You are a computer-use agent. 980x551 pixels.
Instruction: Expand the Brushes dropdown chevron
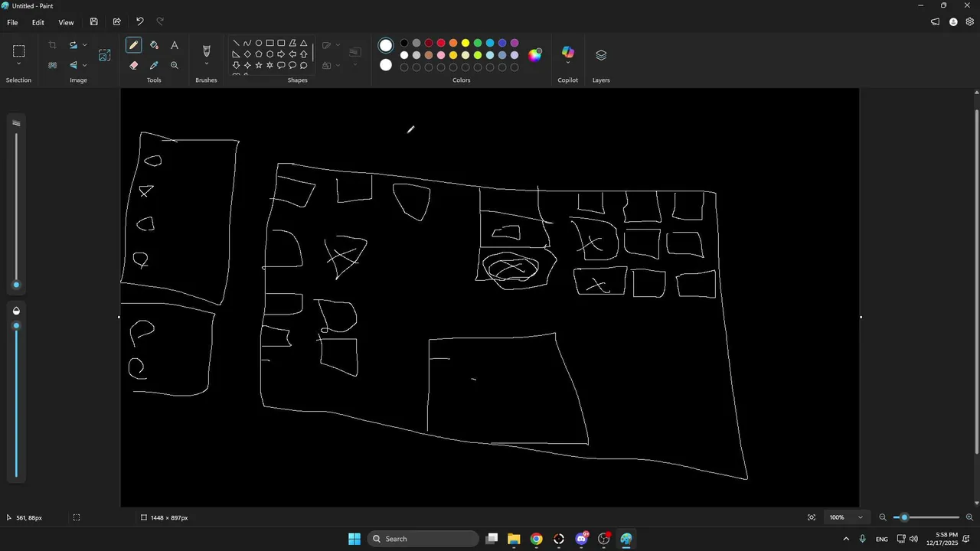click(x=206, y=64)
